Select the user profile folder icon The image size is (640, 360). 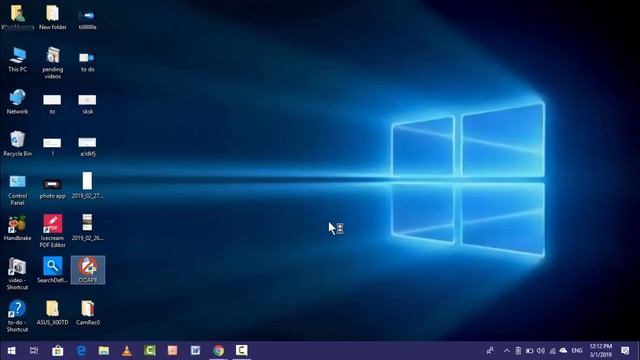click(x=18, y=17)
